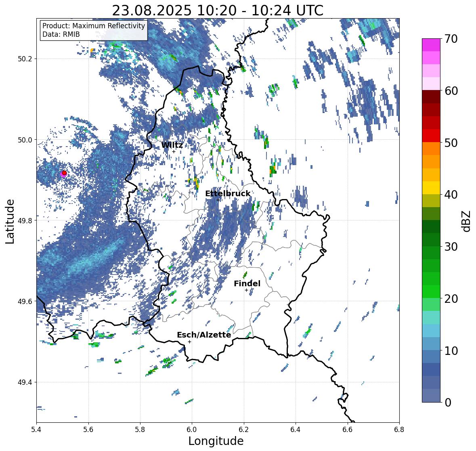Click the longitude tick label 6.4
The height and width of the screenshot is (451, 476).
point(296,430)
